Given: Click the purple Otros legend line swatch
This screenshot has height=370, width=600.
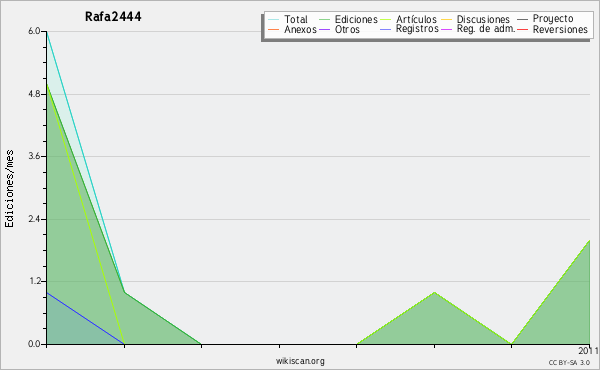Looking at the screenshot, I should 324,29.
